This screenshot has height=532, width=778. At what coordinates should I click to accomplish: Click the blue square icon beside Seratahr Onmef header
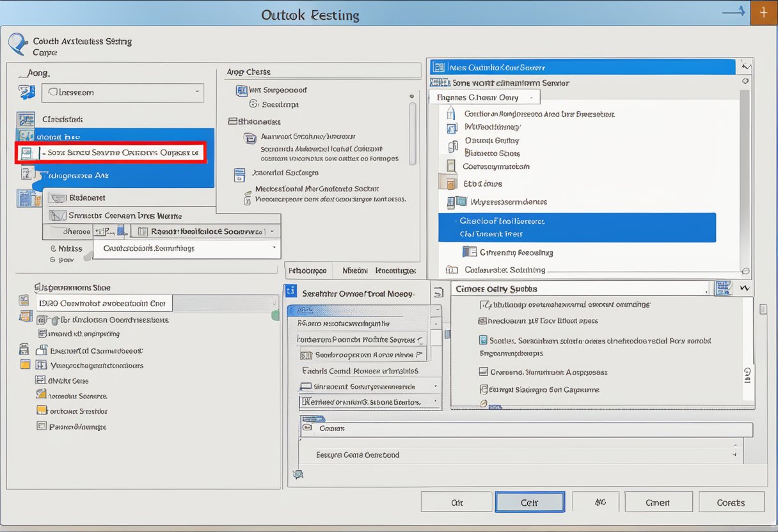291,292
